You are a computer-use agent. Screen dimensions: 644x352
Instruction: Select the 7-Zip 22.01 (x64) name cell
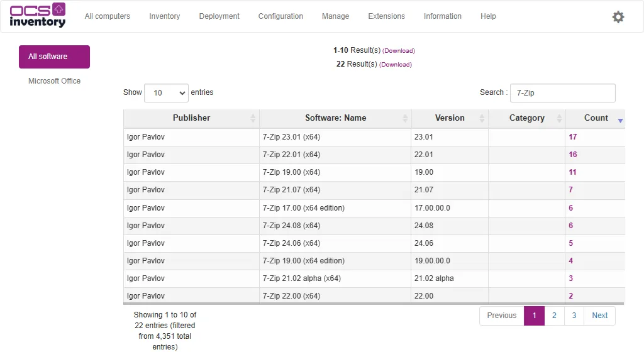[335, 155]
